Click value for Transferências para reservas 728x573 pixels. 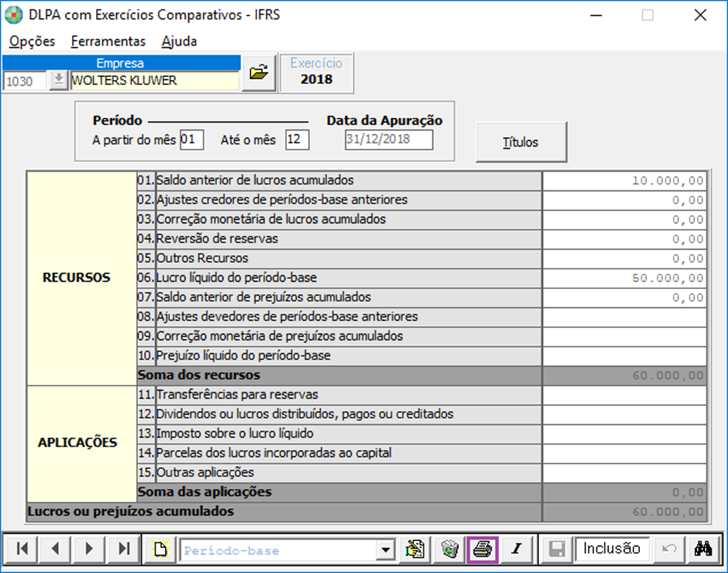[x=624, y=395]
